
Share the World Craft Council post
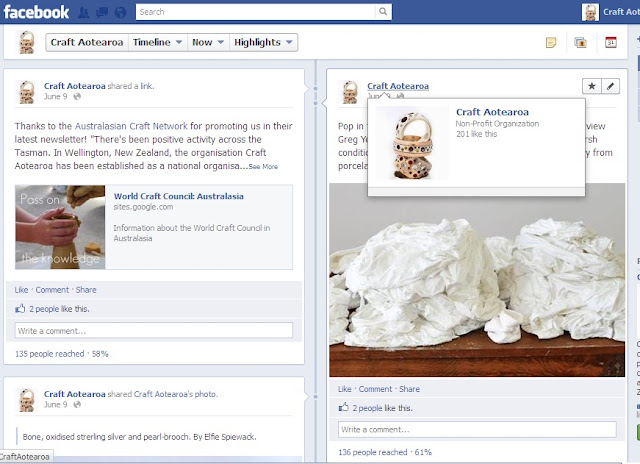(x=86, y=290)
